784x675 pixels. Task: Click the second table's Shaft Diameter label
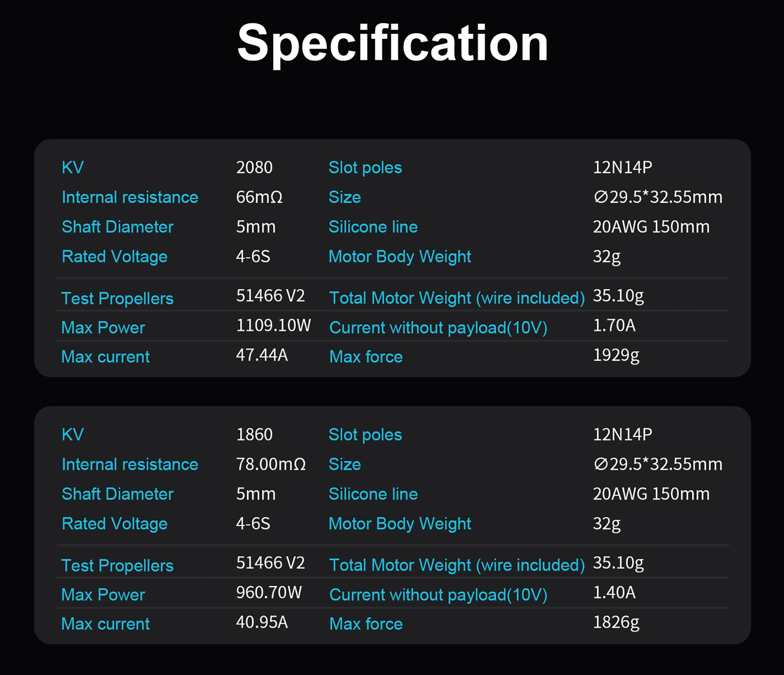click(x=118, y=494)
